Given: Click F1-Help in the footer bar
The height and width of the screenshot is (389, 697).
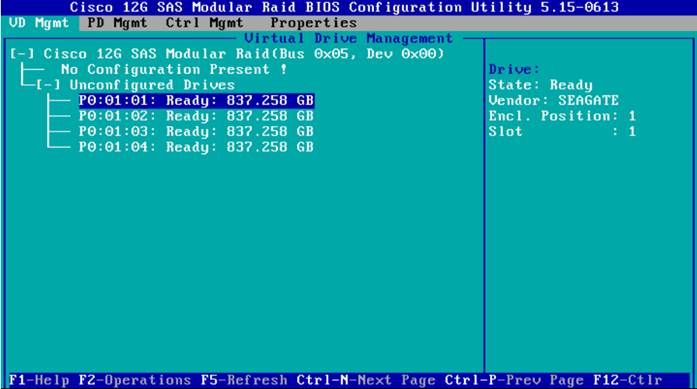Looking at the screenshot, I should click(x=39, y=381).
